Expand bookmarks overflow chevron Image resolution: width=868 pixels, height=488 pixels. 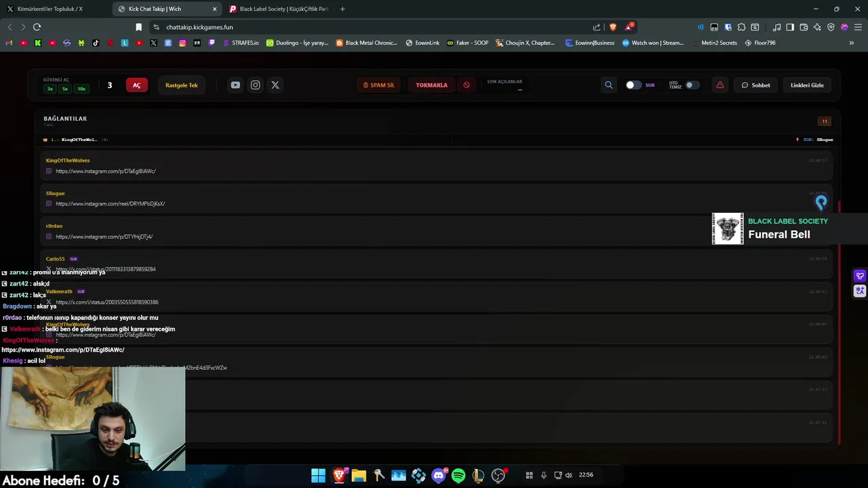[851, 43]
